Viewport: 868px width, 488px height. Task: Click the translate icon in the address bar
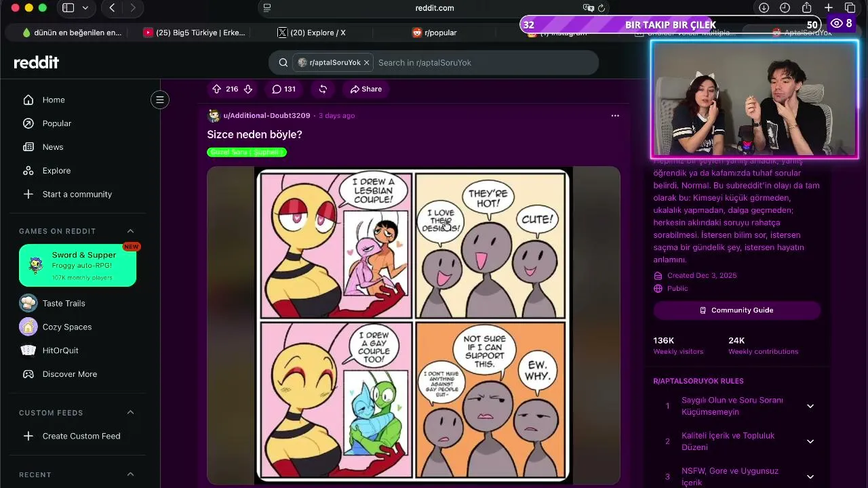[588, 8]
